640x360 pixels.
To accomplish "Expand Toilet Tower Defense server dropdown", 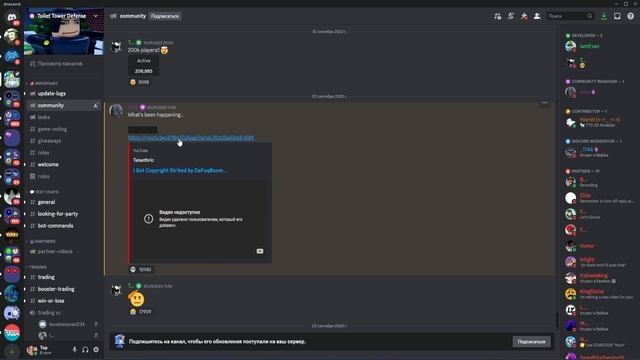I will tap(96, 16).
